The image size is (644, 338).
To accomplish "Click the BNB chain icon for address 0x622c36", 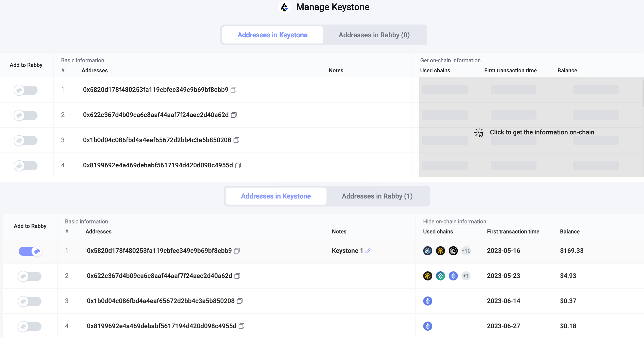I will [428, 276].
